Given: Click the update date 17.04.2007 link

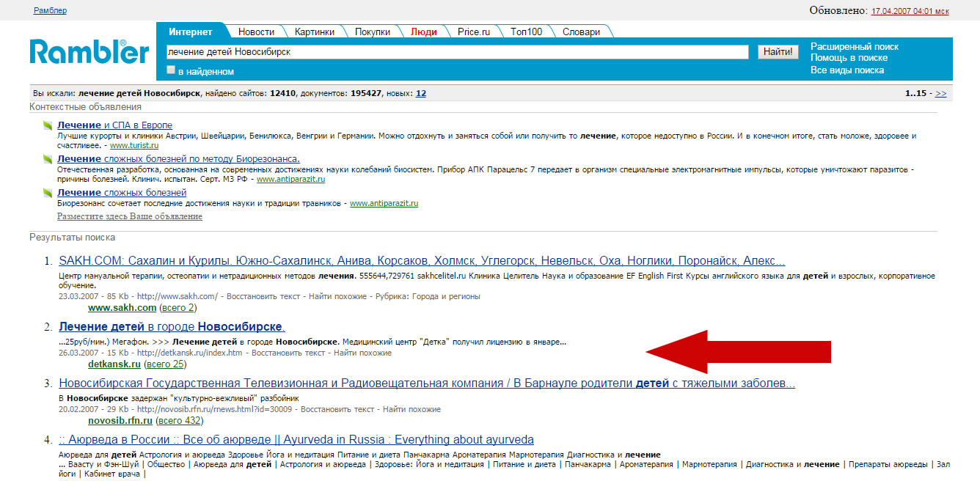Looking at the screenshot, I should [x=910, y=11].
